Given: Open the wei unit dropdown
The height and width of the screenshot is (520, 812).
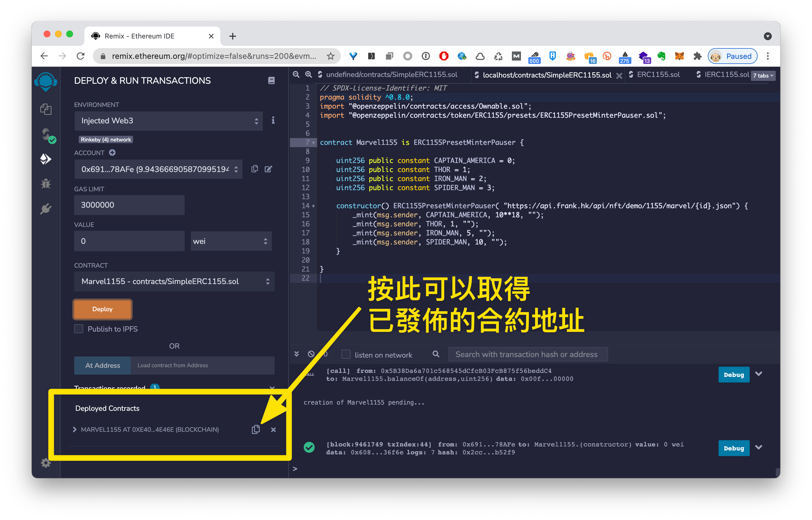Looking at the screenshot, I should point(231,241).
